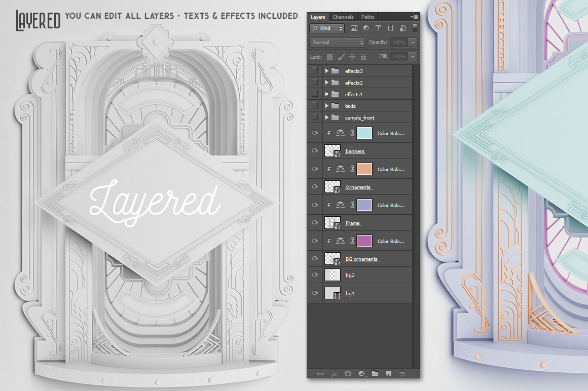Viewport: 588px width, 391px height.
Task: Click the delete layer trash icon
Action: (x=402, y=373)
